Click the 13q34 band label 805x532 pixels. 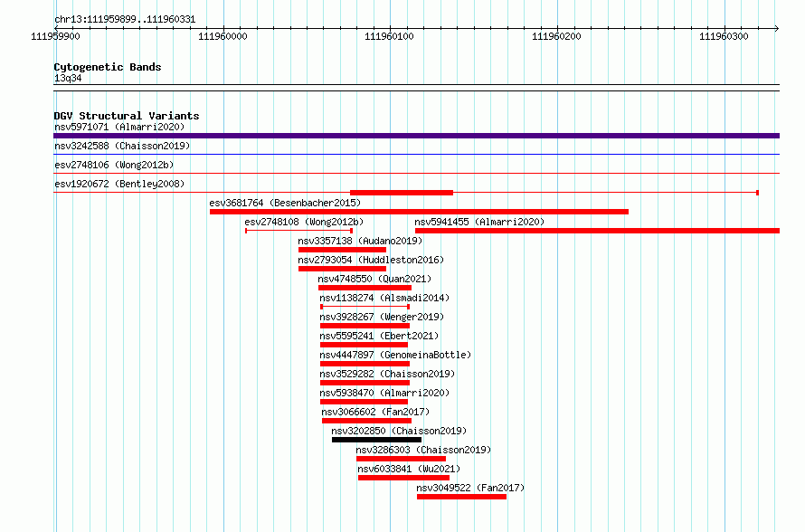point(68,78)
